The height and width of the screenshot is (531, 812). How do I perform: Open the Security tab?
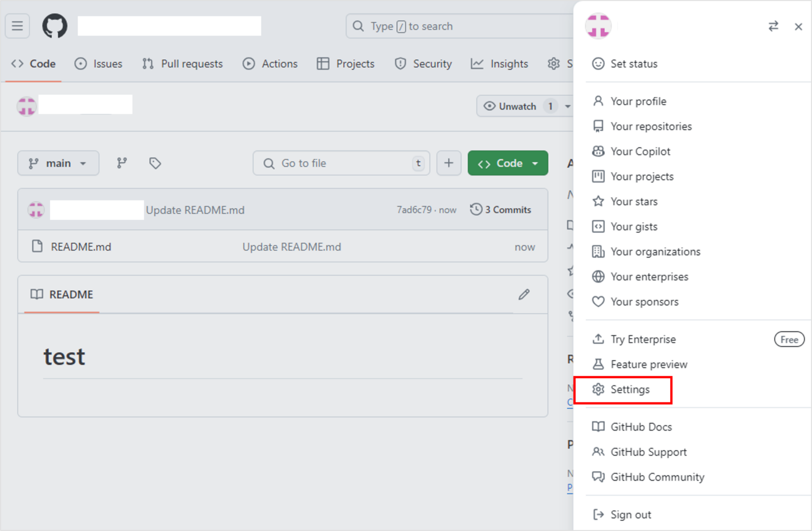click(423, 63)
